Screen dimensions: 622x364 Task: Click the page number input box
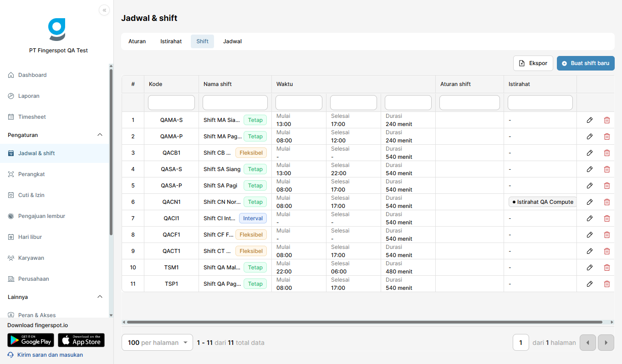coord(521,343)
